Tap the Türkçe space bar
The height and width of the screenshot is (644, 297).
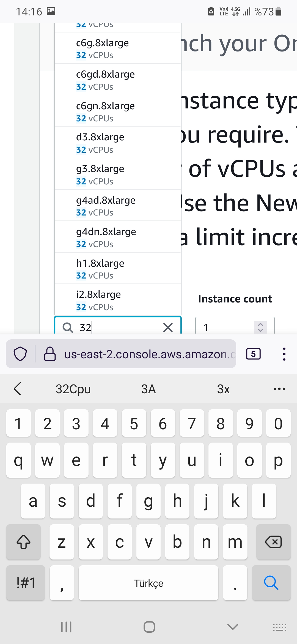pyautogui.click(x=148, y=583)
